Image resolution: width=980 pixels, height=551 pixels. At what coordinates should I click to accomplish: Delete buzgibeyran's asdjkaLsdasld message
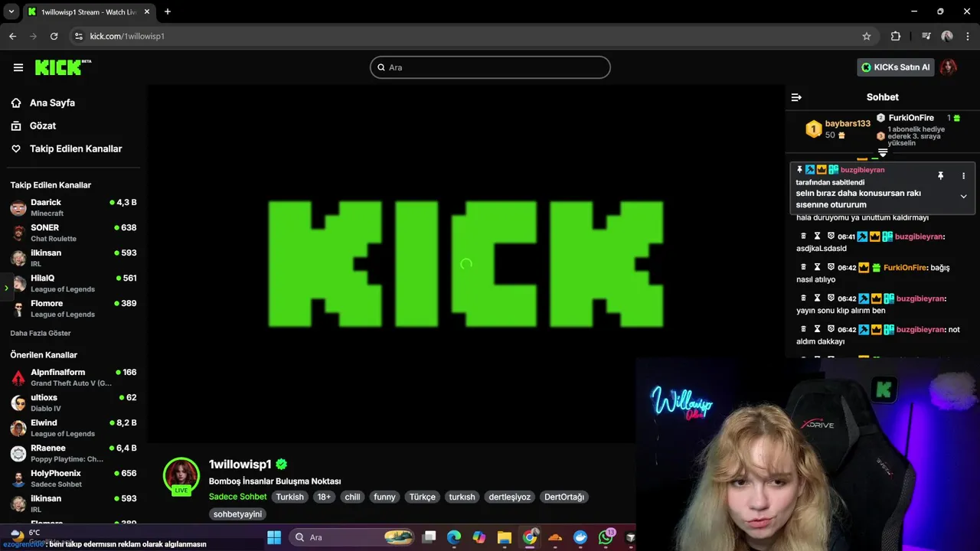tap(803, 236)
